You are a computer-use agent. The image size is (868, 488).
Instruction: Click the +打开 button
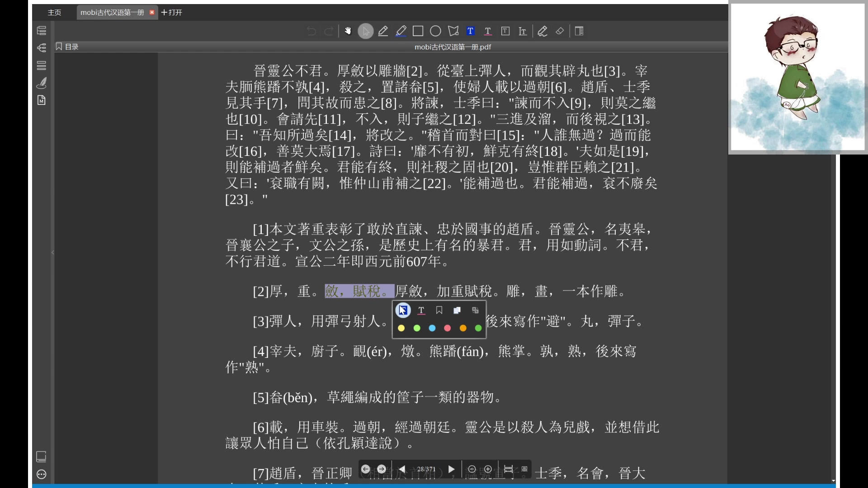(172, 13)
